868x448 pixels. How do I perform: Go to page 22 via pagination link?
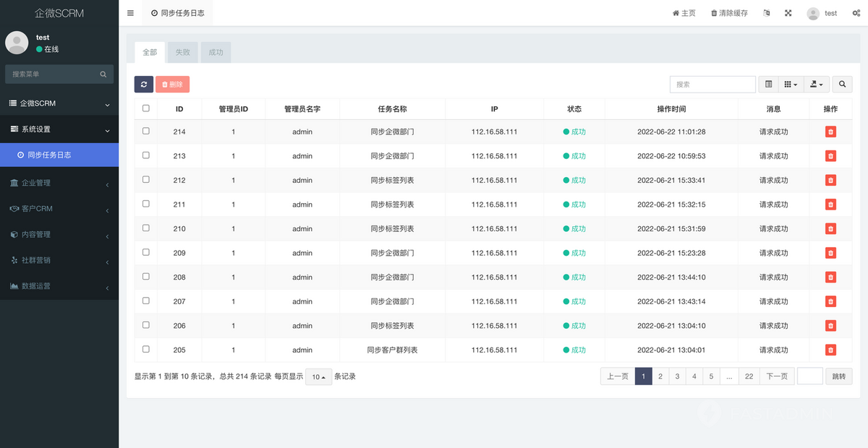pyautogui.click(x=749, y=376)
